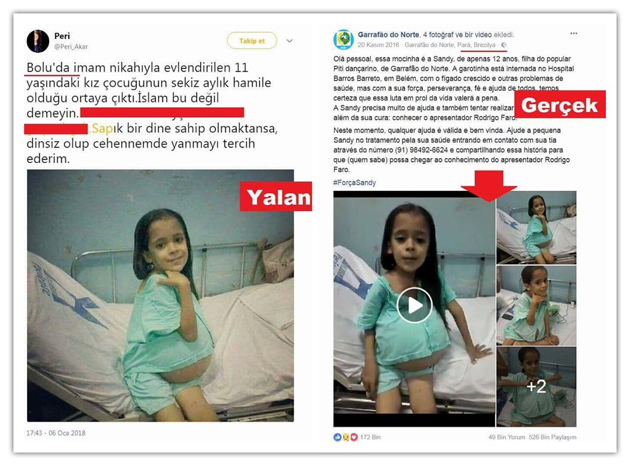View the 49 Bin Yorum comments count
The width and height of the screenshot is (630, 466).
tap(507, 437)
